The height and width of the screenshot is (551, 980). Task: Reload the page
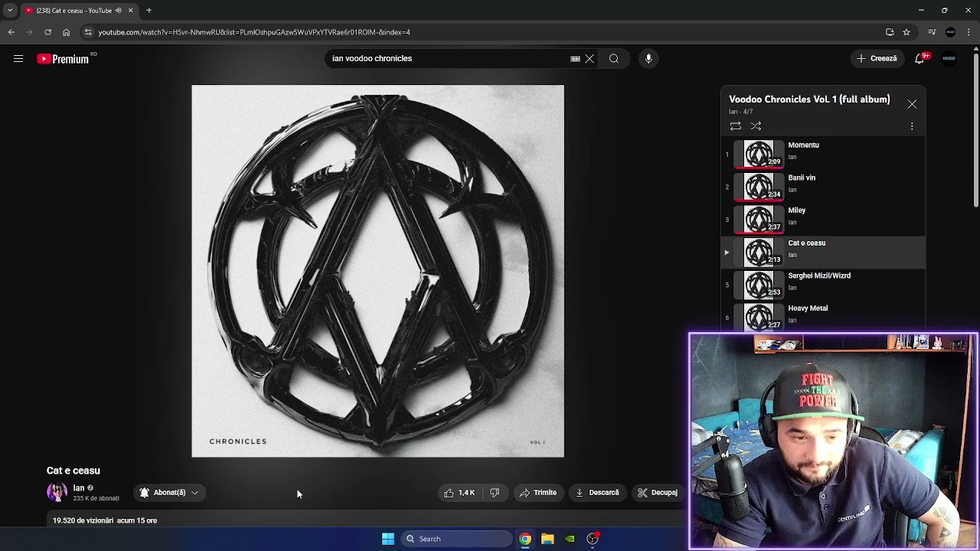pyautogui.click(x=47, y=32)
